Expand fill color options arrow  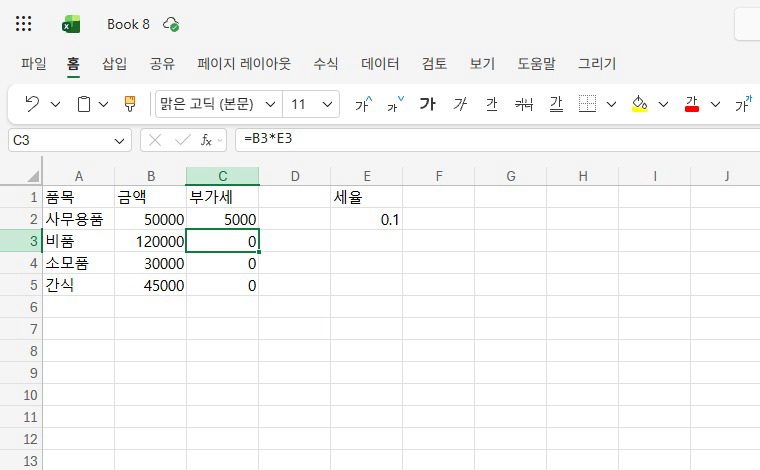tap(664, 104)
